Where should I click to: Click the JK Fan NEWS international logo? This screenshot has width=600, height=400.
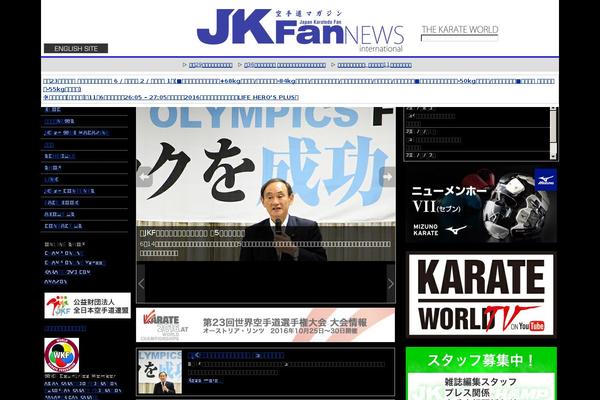point(300,30)
